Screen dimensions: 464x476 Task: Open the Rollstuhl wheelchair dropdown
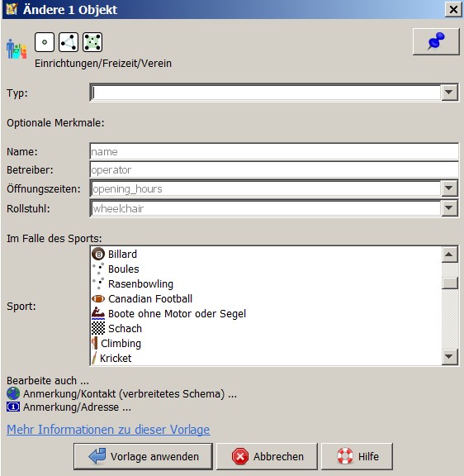(x=449, y=208)
